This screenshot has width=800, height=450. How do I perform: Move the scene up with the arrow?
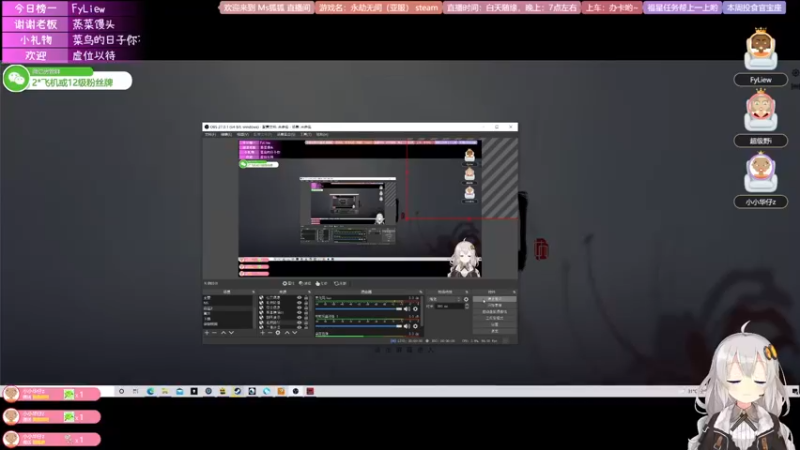[x=223, y=333]
